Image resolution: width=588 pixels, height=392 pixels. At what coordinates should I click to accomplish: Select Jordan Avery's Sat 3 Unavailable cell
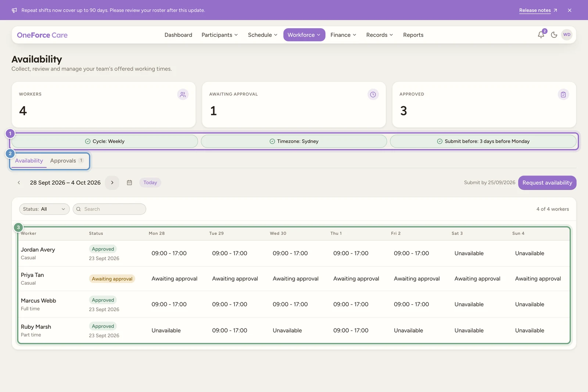pyautogui.click(x=469, y=253)
